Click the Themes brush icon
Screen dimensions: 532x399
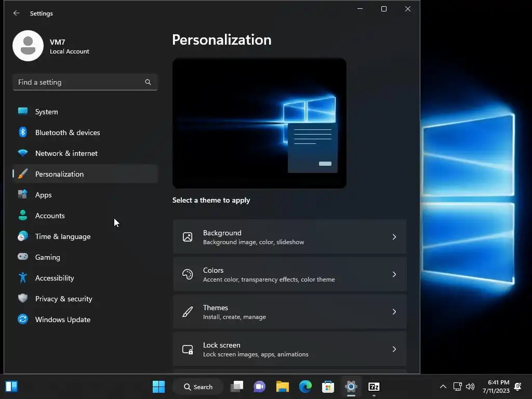[188, 312]
